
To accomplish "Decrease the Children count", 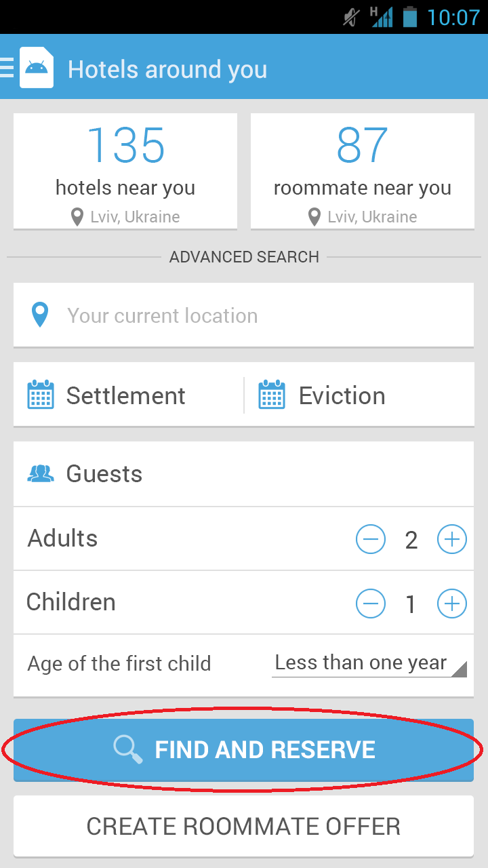I will (x=371, y=604).
